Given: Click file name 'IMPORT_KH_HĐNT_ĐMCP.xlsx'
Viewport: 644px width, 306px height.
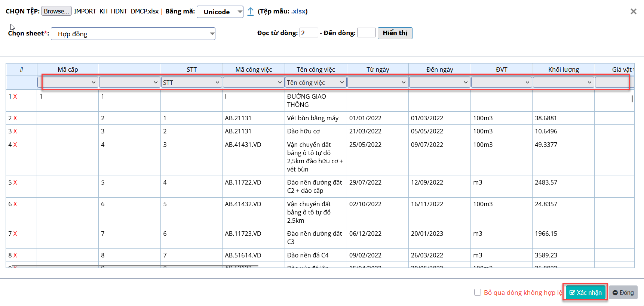Looking at the screenshot, I should pos(116,11).
